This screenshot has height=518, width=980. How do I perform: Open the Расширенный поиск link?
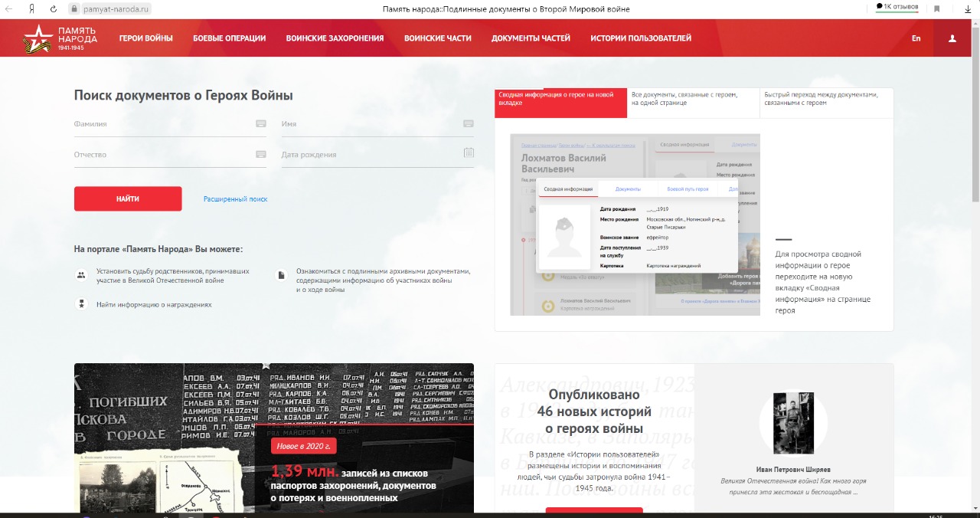pos(236,199)
